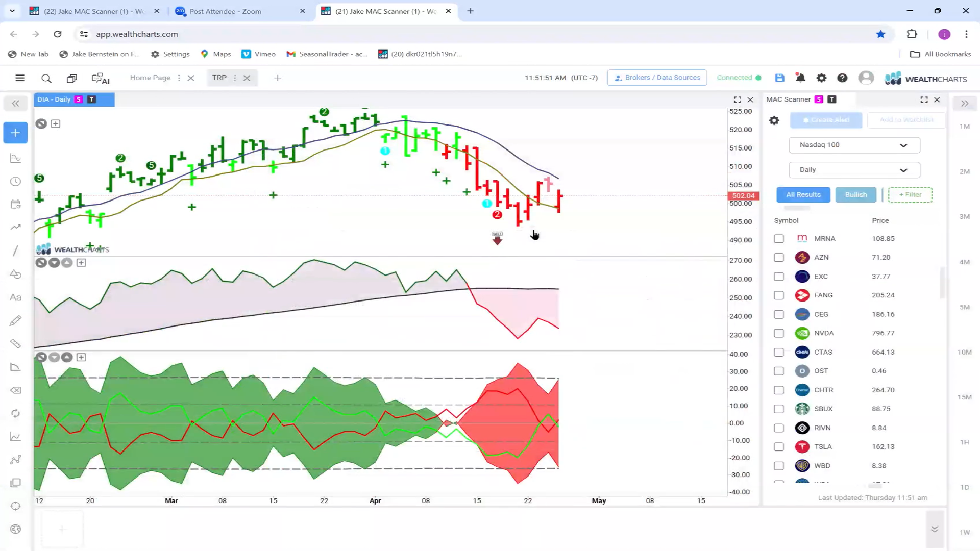
Task: Select the trend line drawing tool
Action: (x=15, y=251)
